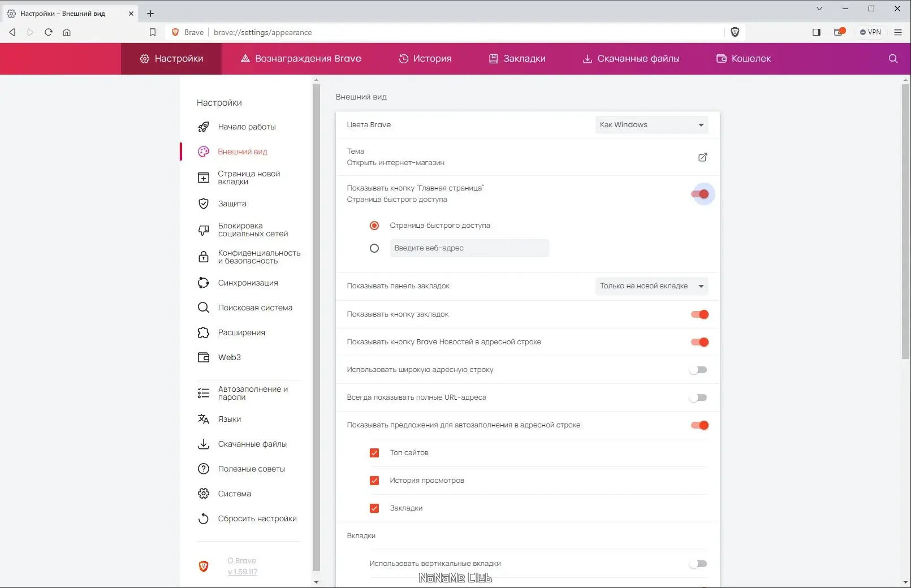Open Синхронизация settings text link

tap(248, 283)
